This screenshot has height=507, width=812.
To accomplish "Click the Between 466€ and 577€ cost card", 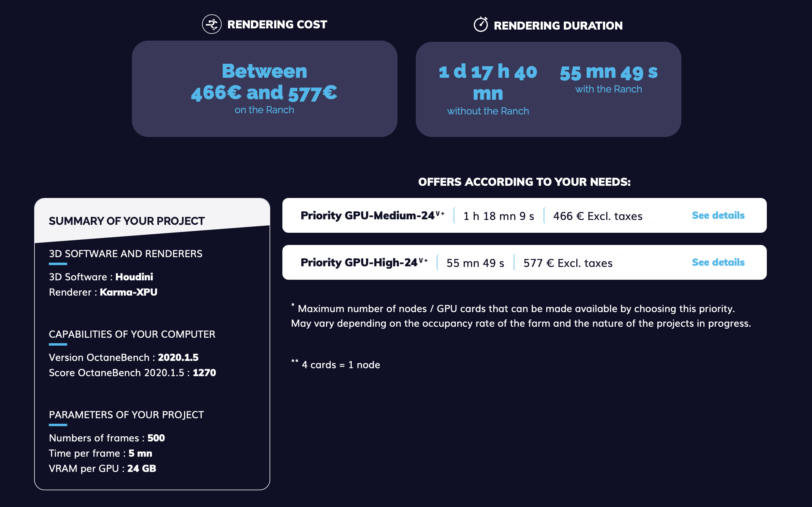I will 264,88.
